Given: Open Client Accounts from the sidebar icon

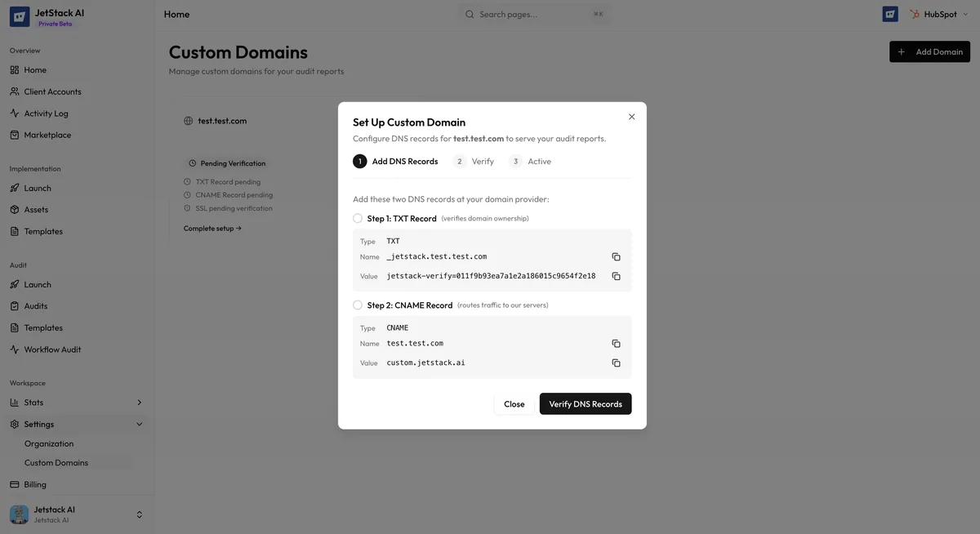Looking at the screenshot, I should 13,91.
